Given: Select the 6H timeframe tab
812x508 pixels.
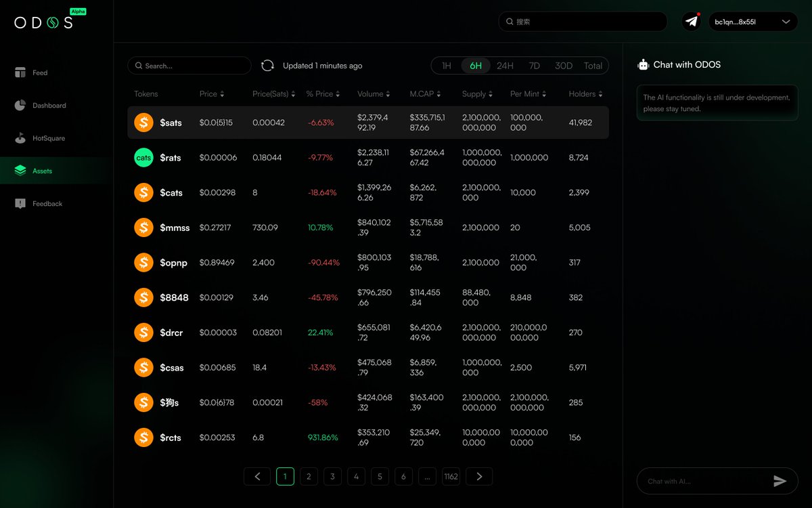Looking at the screenshot, I should pyautogui.click(x=476, y=66).
